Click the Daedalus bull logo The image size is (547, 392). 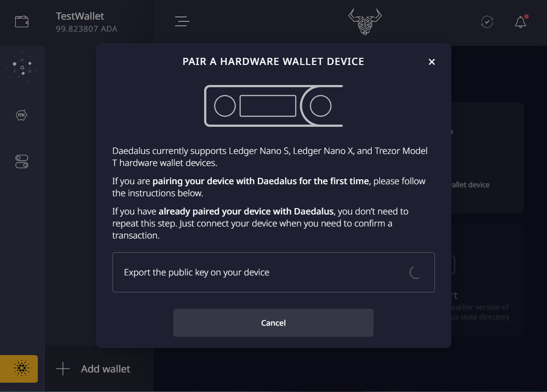364,21
